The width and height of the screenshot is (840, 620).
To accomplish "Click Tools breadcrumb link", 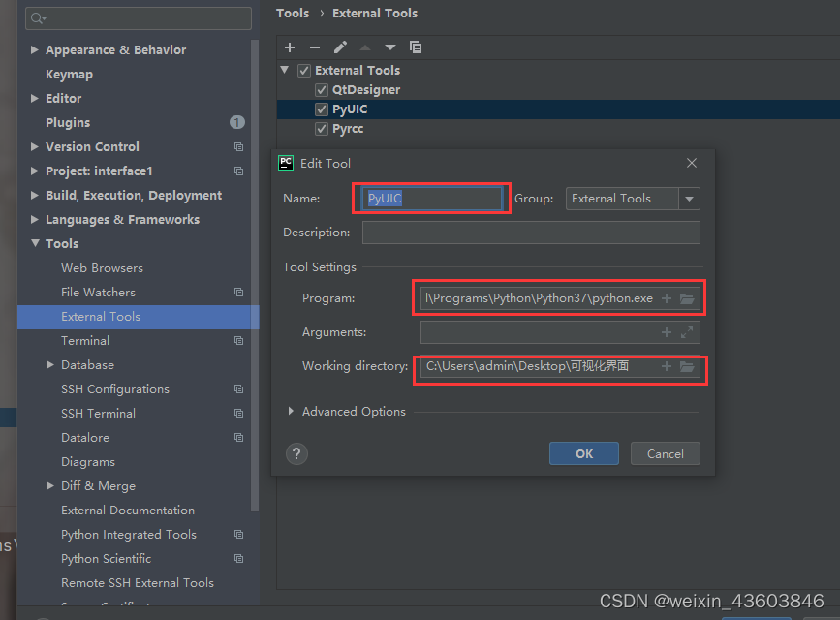I will click(x=293, y=13).
